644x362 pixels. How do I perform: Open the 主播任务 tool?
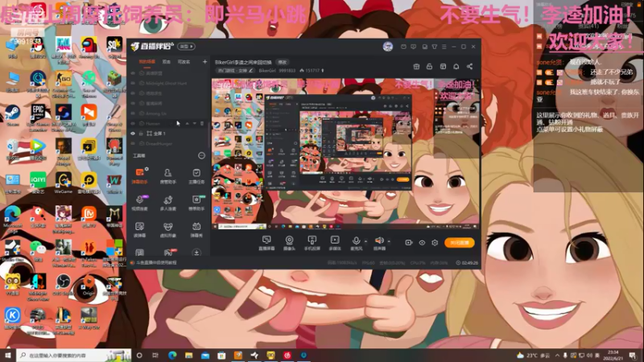tap(196, 175)
